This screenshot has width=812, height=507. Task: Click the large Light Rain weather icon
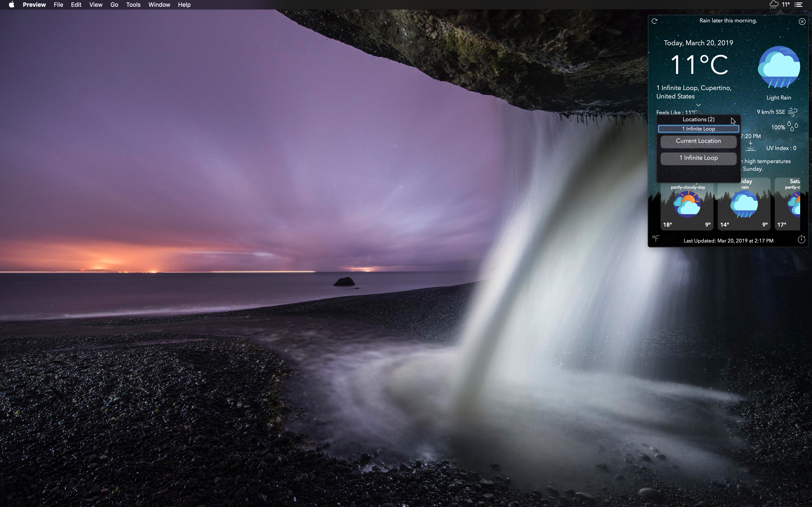pyautogui.click(x=778, y=67)
